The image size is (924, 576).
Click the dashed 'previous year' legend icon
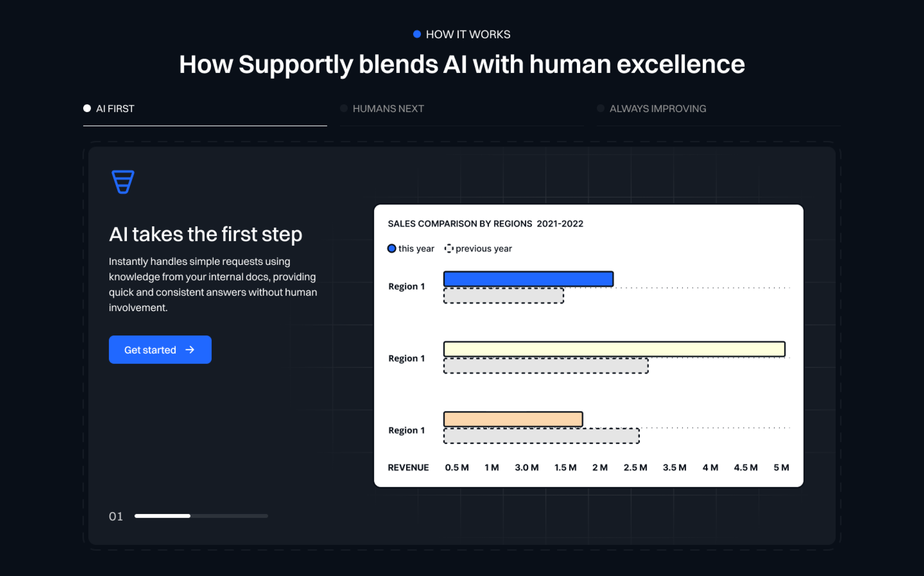click(449, 248)
